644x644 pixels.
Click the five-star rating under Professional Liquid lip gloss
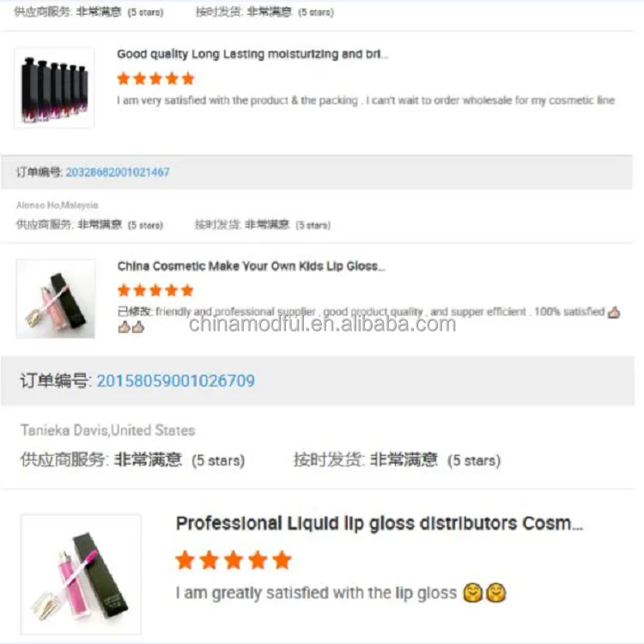tap(234, 560)
